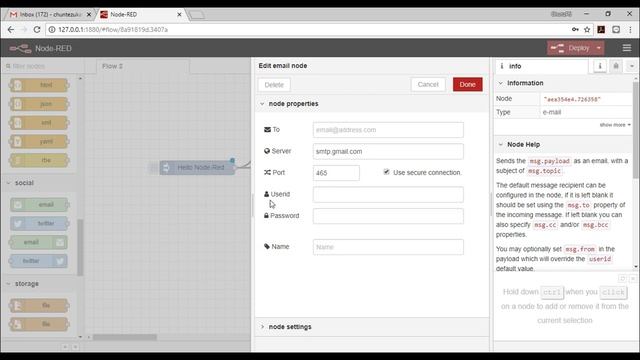Click the Node-RED logo in header
Image resolution: width=640 pixels, height=360 pixels.
click(20, 49)
